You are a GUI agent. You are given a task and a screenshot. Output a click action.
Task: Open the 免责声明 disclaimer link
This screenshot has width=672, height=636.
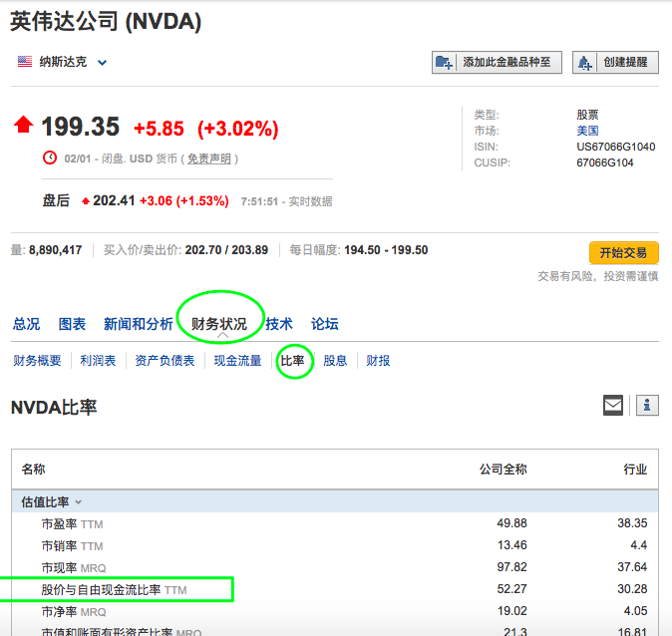click(209, 159)
